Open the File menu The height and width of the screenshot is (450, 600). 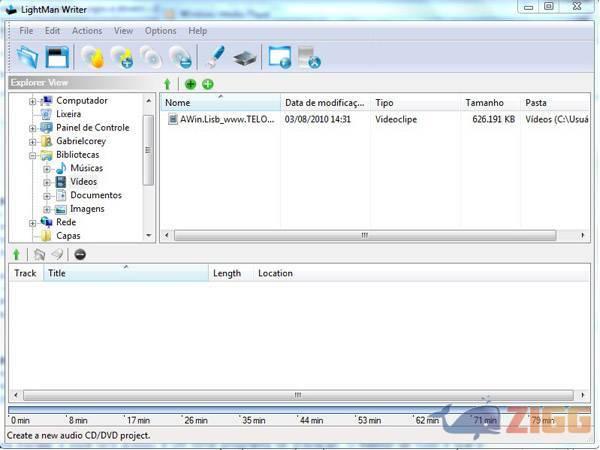(x=26, y=31)
